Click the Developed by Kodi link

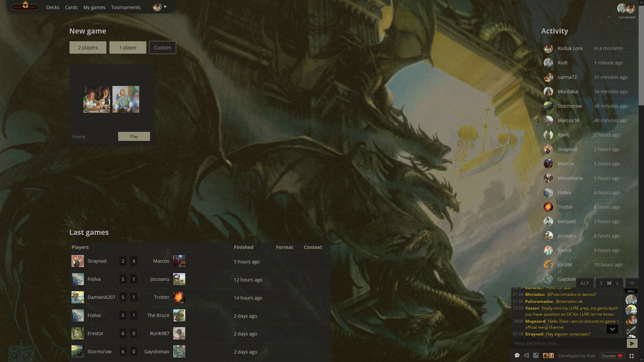(x=577, y=356)
